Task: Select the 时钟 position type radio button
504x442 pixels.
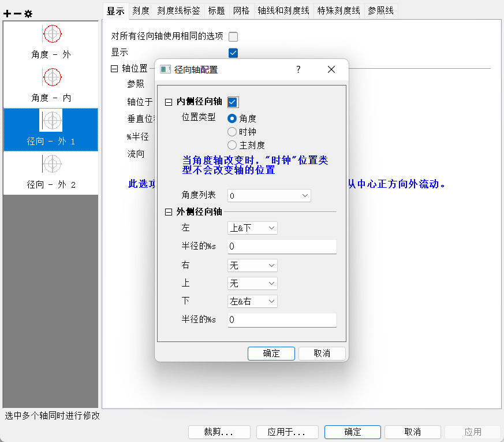Action: tap(232, 132)
